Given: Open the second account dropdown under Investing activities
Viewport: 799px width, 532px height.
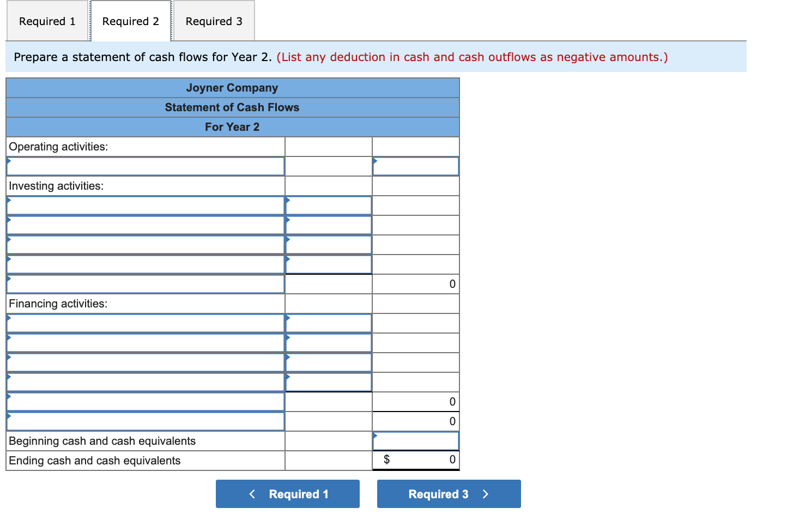Looking at the screenshot, I should coord(145,225).
